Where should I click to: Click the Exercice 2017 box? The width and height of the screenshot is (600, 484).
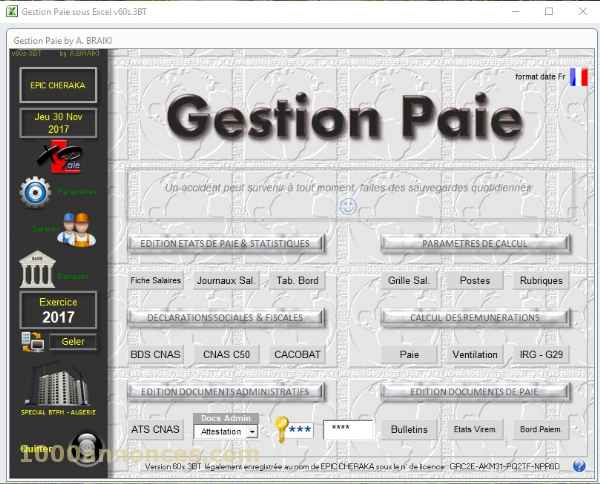tap(58, 310)
